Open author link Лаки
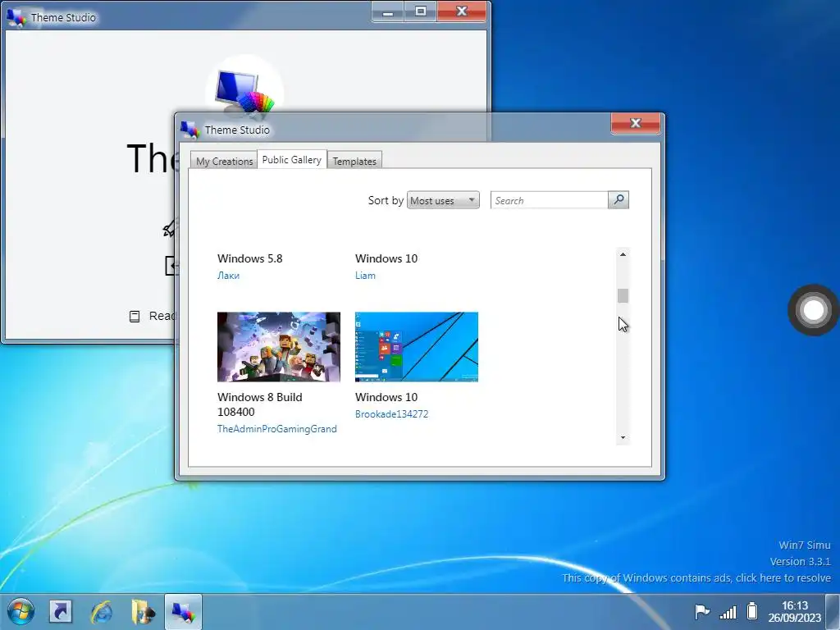 tap(228, 276)
